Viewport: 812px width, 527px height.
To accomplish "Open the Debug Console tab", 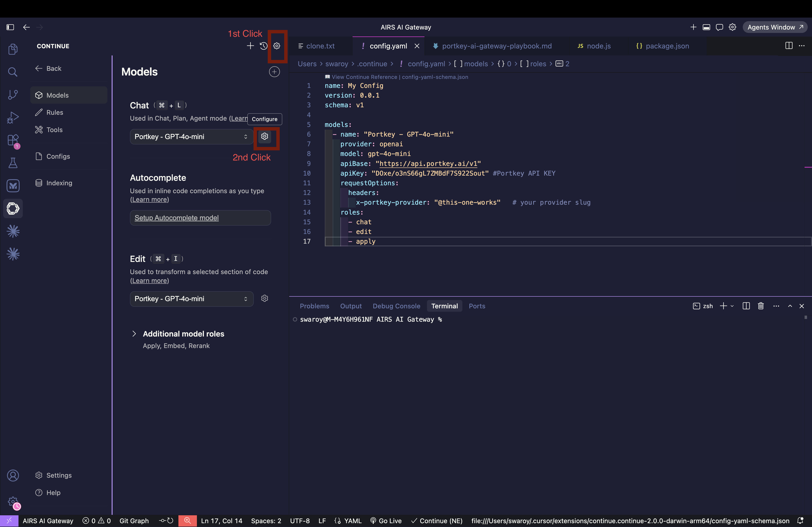I will point(396,306).
